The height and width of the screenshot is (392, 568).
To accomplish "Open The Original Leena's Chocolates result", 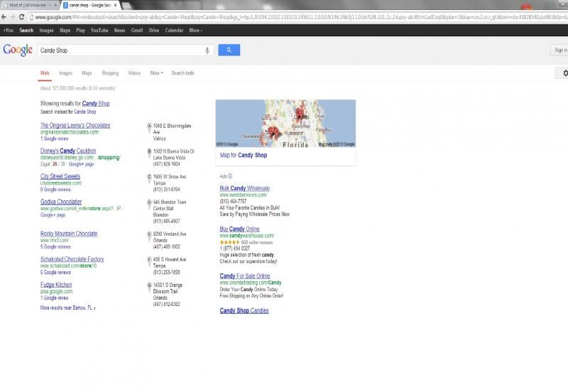I will [x=75, y=126].
